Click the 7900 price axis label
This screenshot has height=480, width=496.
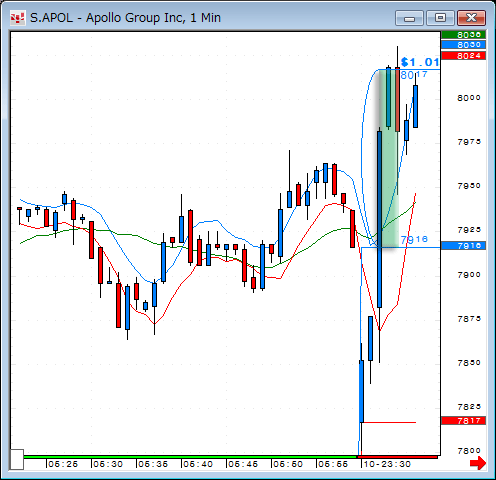pyautogui.click(x=469, y=275)
